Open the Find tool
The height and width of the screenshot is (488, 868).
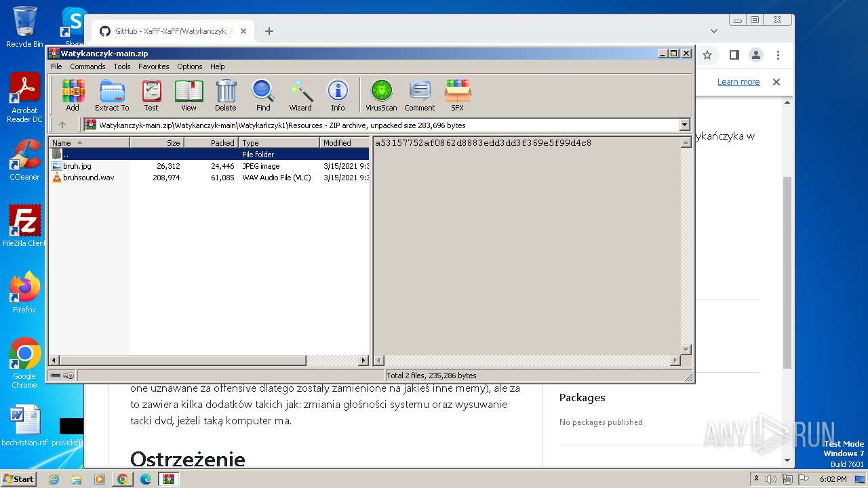(263, 95)
